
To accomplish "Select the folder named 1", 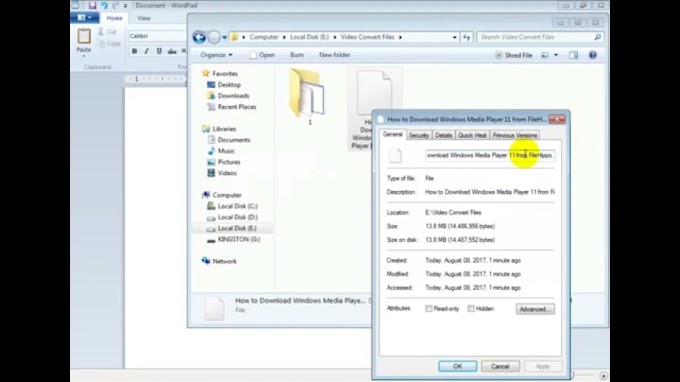I will 308,97.
